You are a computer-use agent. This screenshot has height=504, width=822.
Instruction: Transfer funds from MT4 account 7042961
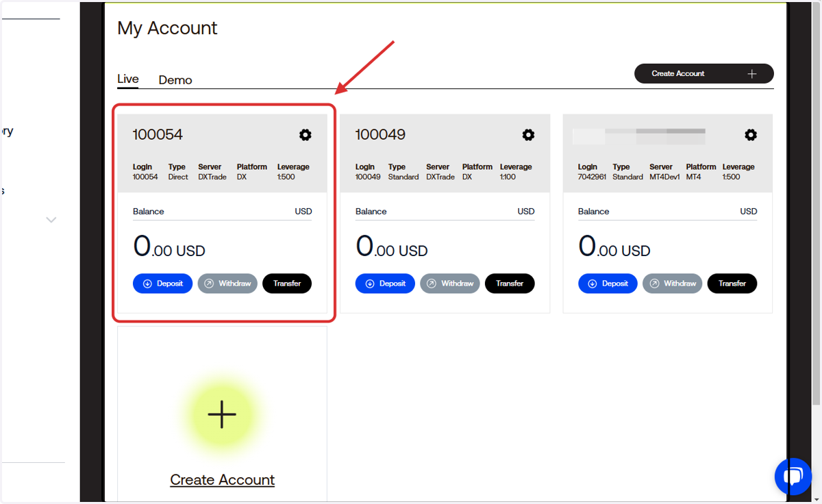(x=732, y=283)
